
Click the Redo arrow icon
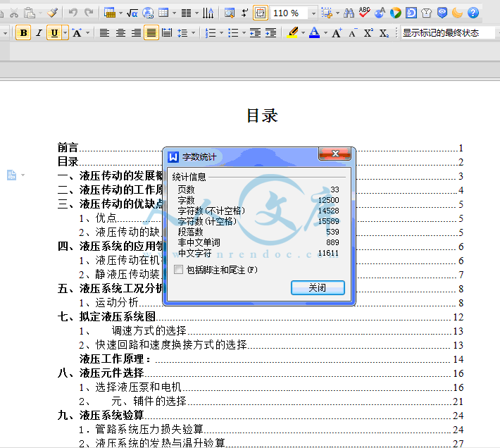pyautogui.click(x=89, y=13)
